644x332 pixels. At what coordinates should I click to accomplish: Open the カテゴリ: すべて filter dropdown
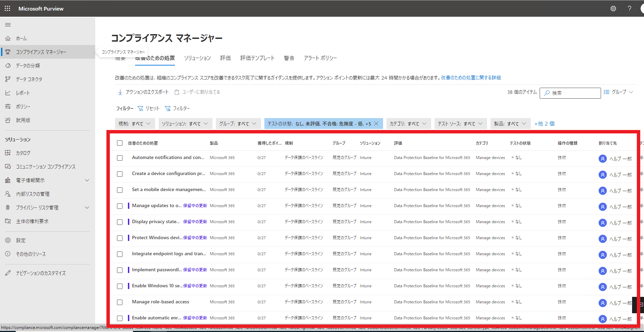(x=409, y=124)
